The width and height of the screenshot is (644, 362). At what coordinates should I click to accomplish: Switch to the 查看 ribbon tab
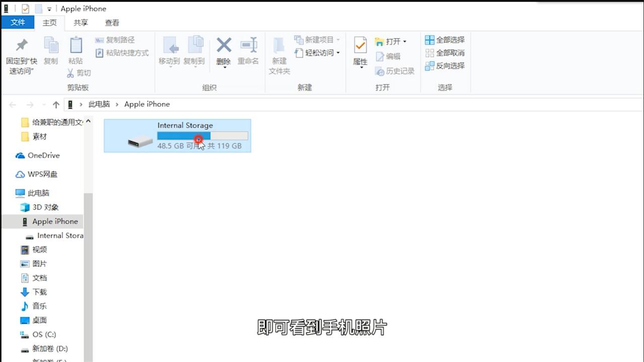tap(112, 23)
